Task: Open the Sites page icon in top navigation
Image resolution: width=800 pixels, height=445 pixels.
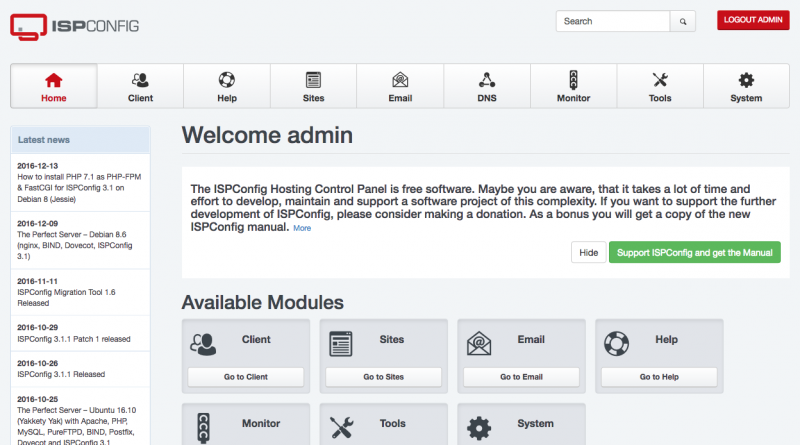Action: [x=313, y=80]
